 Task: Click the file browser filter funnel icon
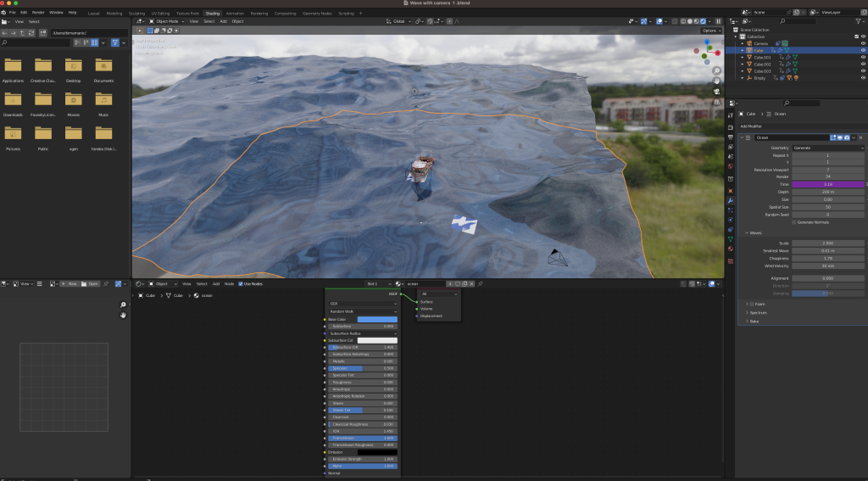click(x=115, y=42)
